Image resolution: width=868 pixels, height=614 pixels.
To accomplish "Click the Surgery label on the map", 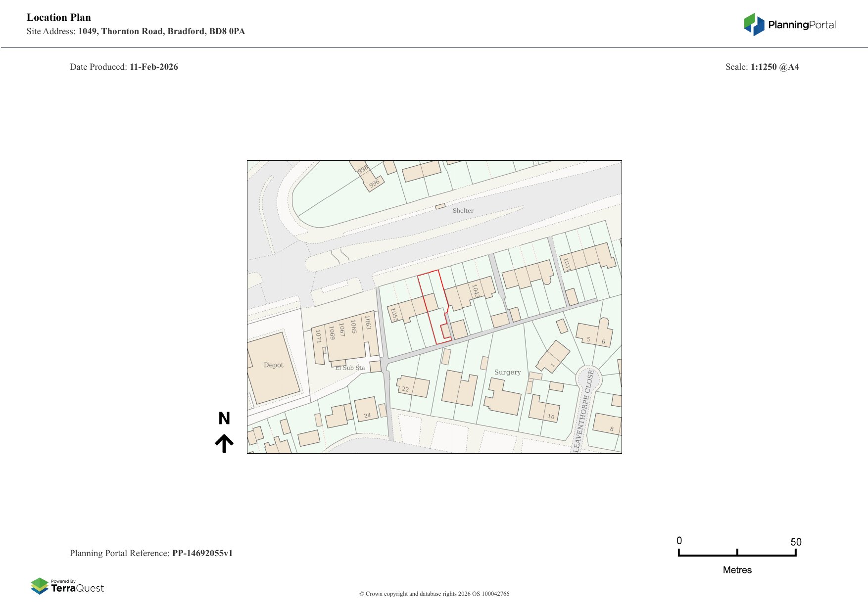I will [x=507, y=372].
